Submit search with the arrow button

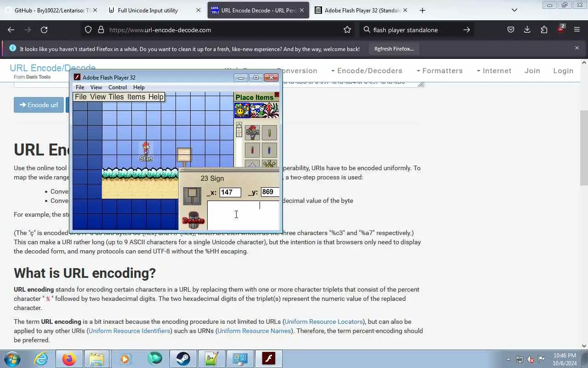pyautogui.click(x=466, y=30)
